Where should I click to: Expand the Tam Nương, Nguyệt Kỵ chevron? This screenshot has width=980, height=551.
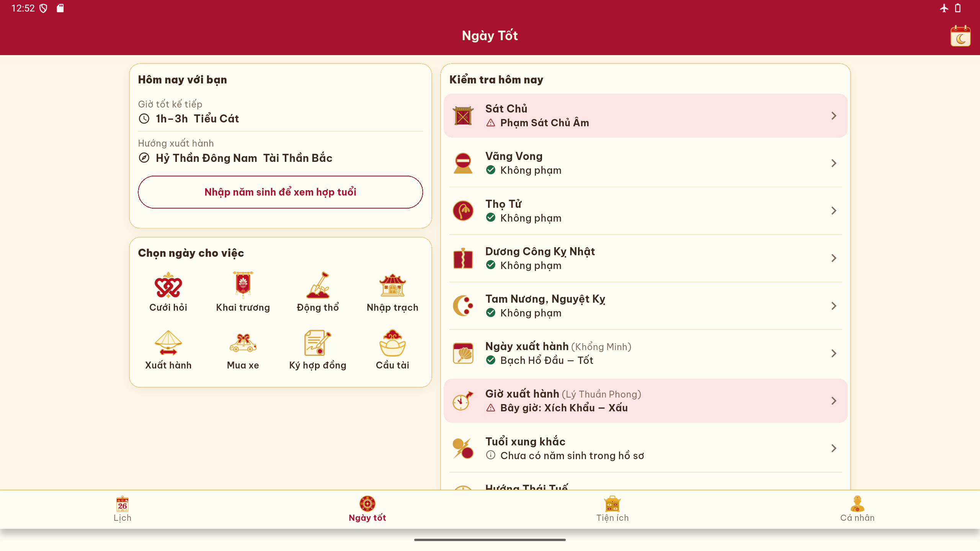click(833, 306)
